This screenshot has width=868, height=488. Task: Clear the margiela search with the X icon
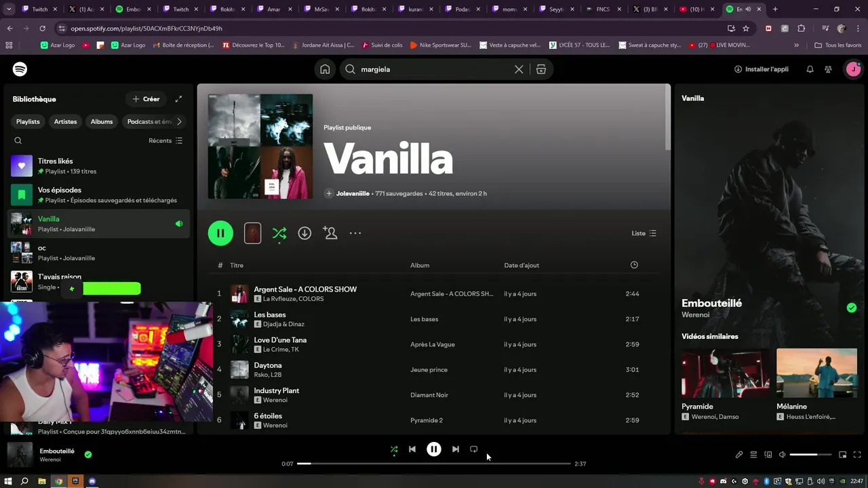click(x=519, y=69)
